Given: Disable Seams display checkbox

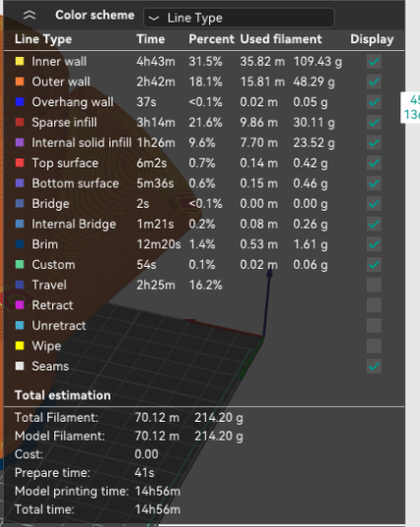Looking at the screenshot, I should (x=374, y=366).
